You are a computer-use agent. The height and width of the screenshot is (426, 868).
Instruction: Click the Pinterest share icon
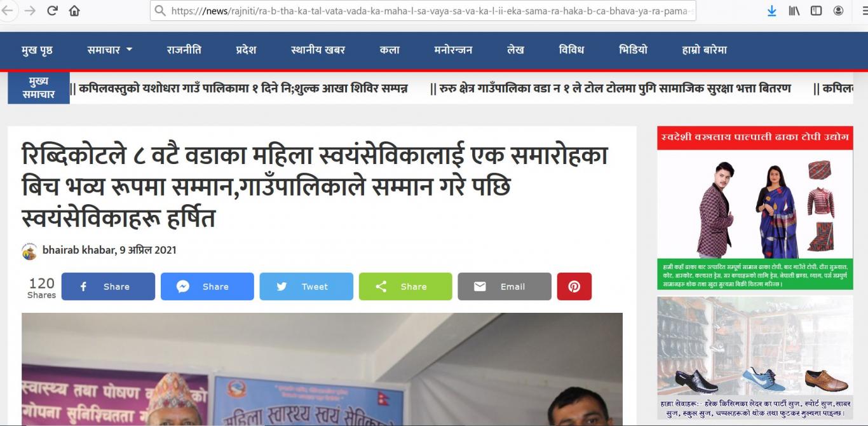point(574,287)
